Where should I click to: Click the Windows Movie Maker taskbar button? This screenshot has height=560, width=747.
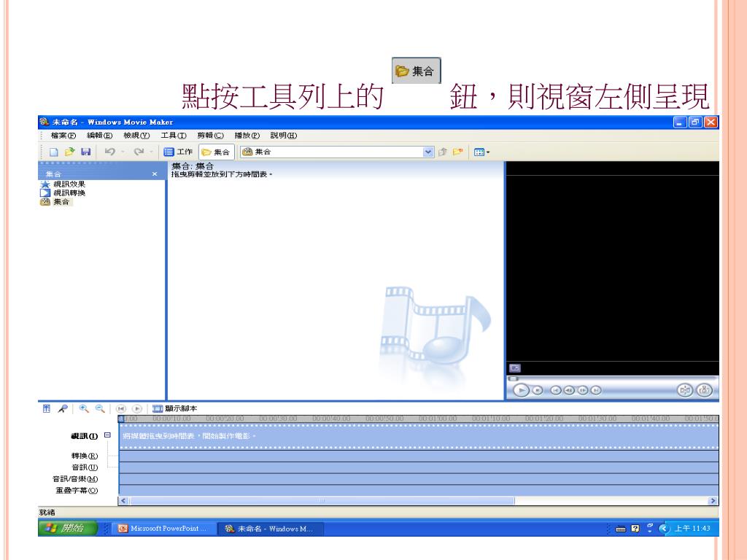click(270, 529)
